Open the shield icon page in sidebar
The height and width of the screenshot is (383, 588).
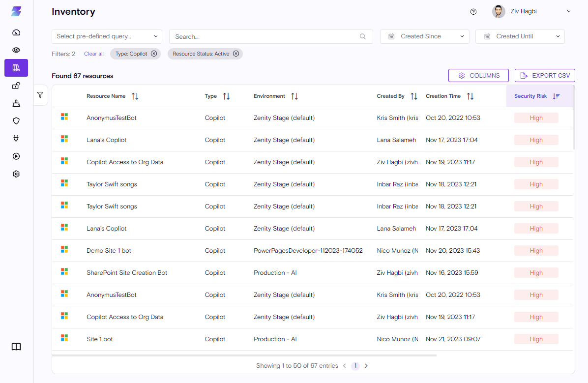point(16,121)
